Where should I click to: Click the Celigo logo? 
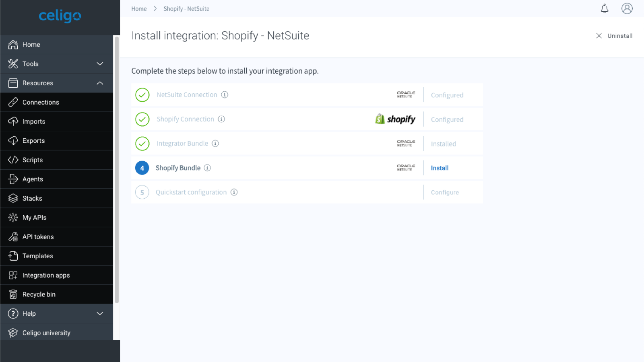point(60,16)
